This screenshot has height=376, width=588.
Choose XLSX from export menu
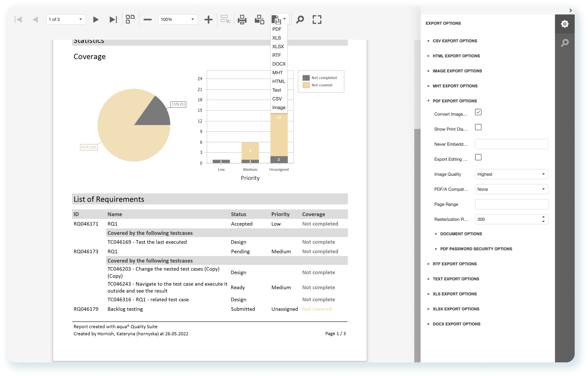point(278,46)
